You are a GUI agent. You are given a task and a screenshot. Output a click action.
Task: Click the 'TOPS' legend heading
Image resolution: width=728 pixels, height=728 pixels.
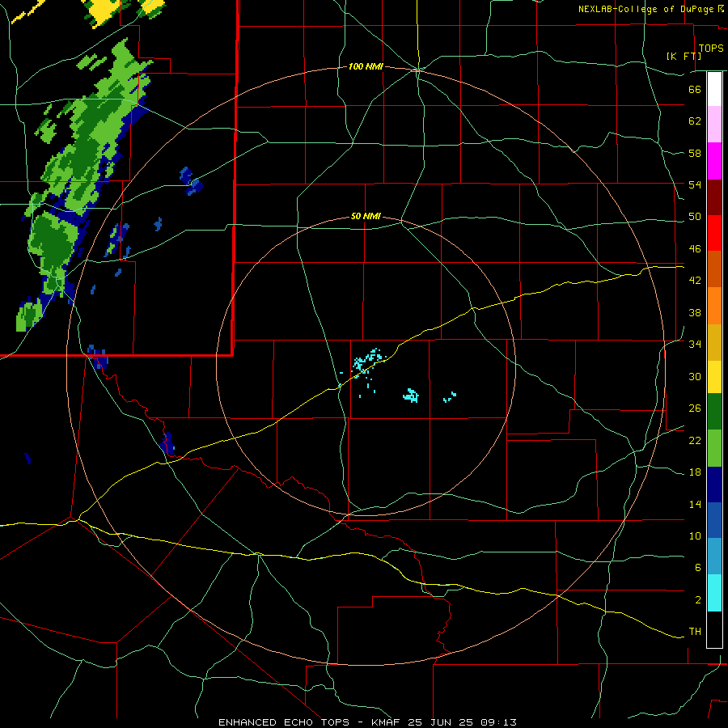[x=711, y=49]
